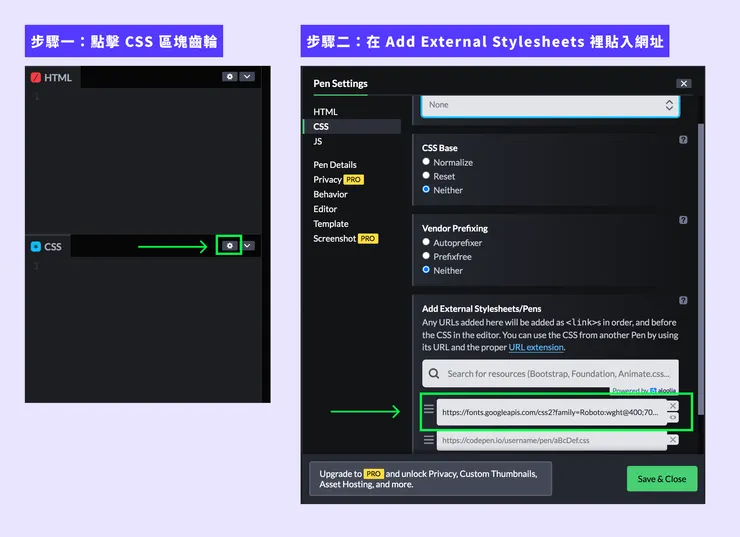Screen dimensions: 740x537
Task: Click the Pen Settings scrollbar
Action: (701, 269)
